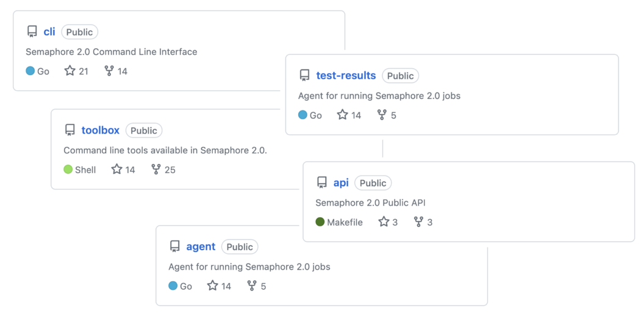Click the 3 forks count in api card
Viewport: 644px width, 324px height.
[x=429, y=223]
